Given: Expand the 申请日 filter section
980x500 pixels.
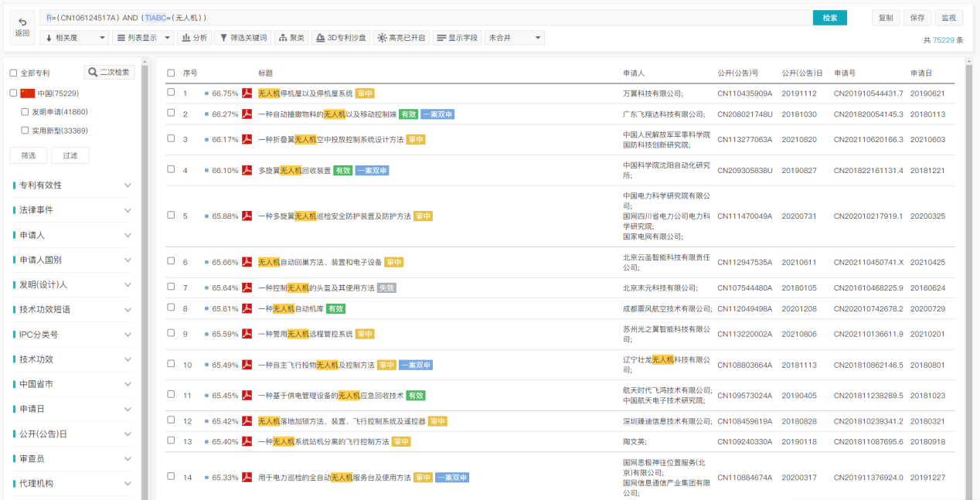Looking at the screenshot, I should 72,409.
